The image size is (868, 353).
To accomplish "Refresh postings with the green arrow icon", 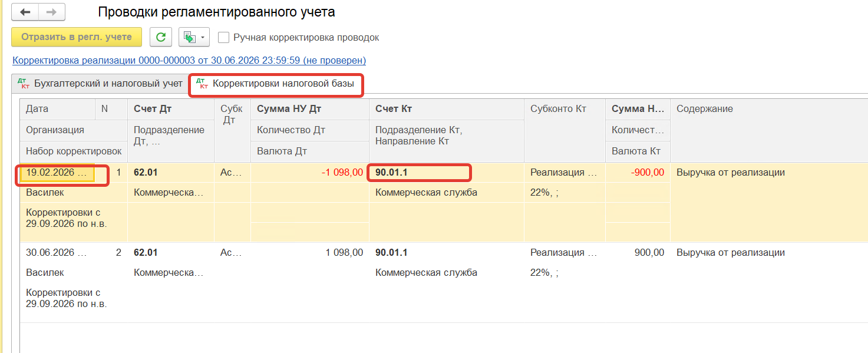I will [160, 37].
